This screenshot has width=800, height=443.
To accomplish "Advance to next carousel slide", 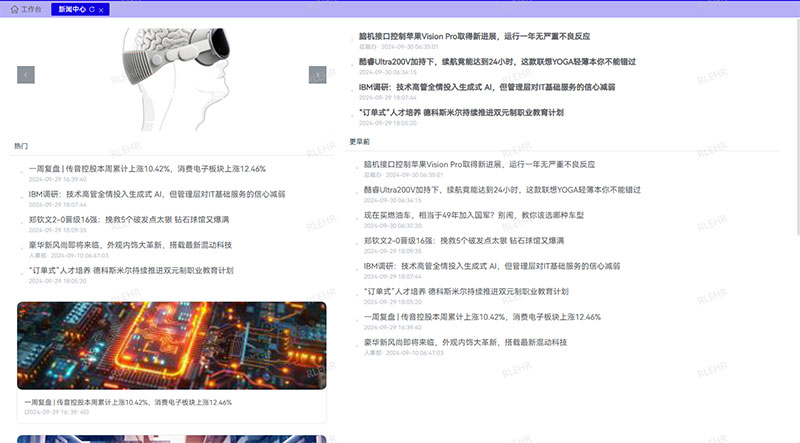I will (x=317, y=75).
